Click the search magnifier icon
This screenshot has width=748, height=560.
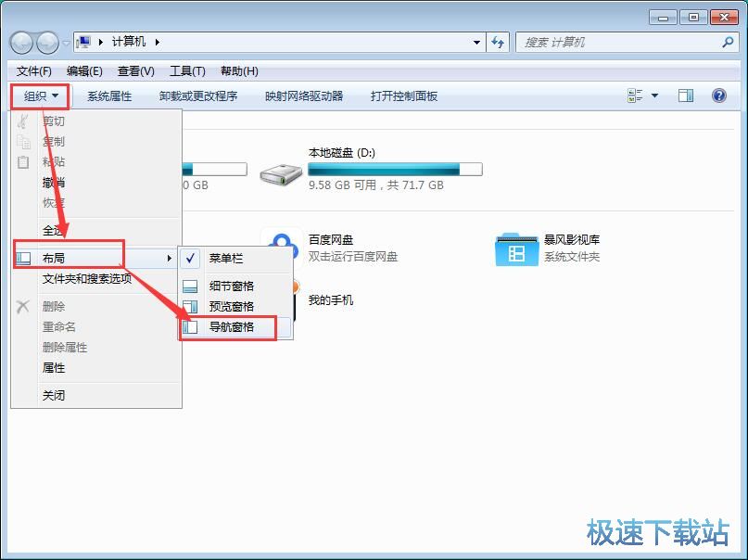tap(728, 42)
